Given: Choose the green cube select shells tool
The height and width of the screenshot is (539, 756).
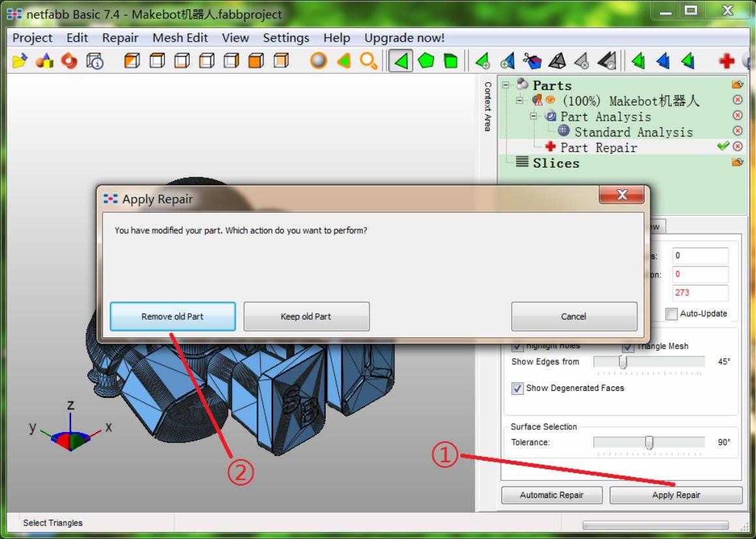Looking at the screenshot, I should click(451, 61).
